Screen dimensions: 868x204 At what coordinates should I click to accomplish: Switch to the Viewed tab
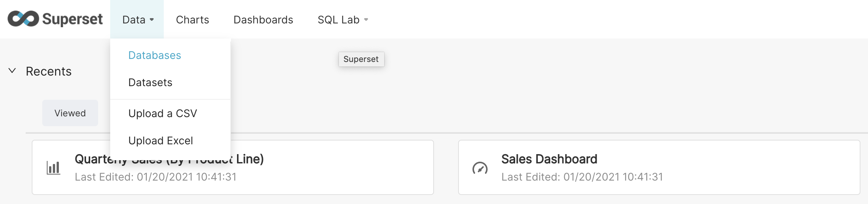(70, 113)
